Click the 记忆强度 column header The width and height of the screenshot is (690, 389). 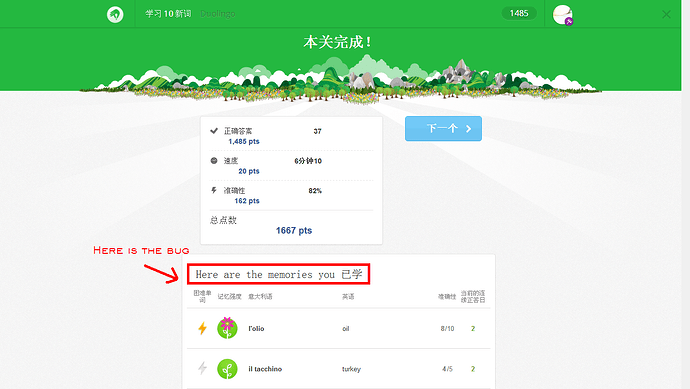[229, 297]
